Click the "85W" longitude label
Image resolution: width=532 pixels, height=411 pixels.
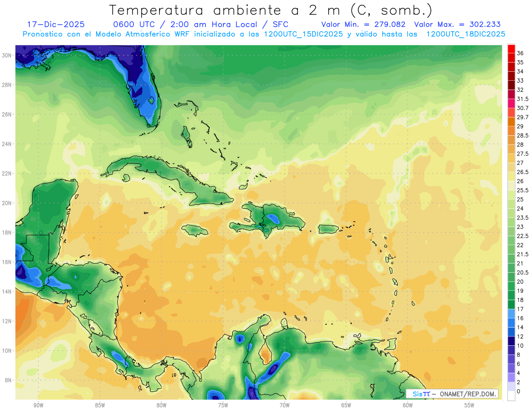click(x=100, y=406)
